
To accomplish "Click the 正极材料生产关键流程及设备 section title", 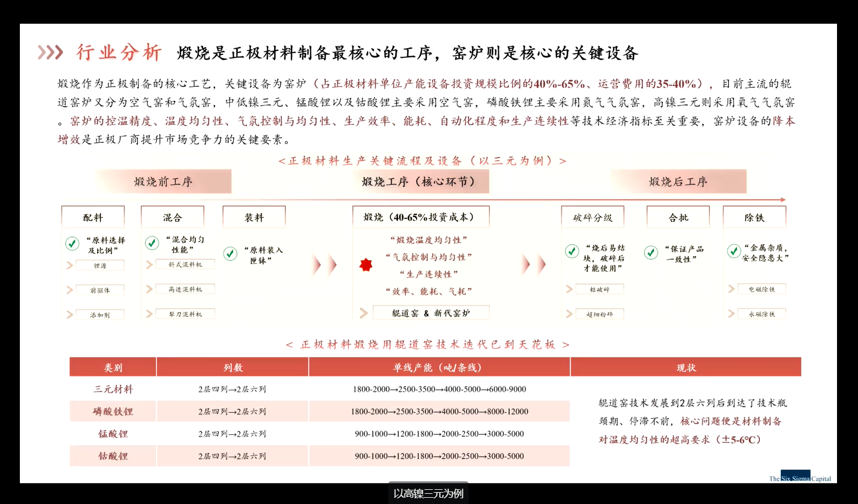I will [x=422, y=160].
